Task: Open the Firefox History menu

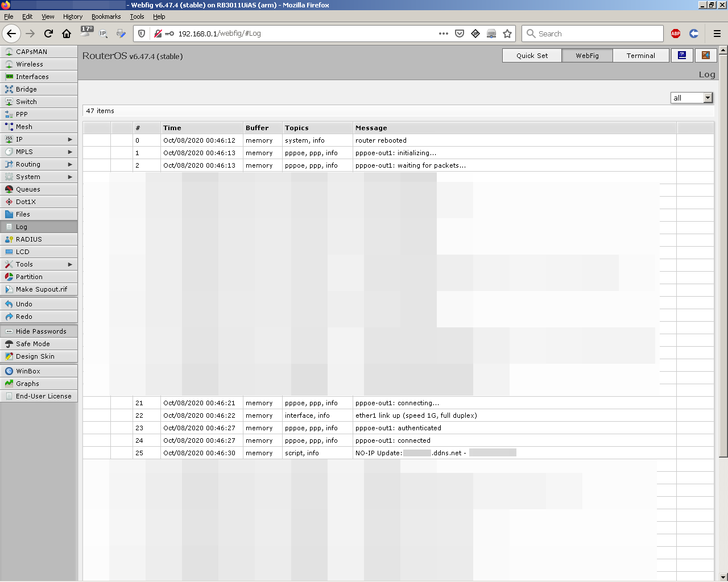Action: (73, 16)
